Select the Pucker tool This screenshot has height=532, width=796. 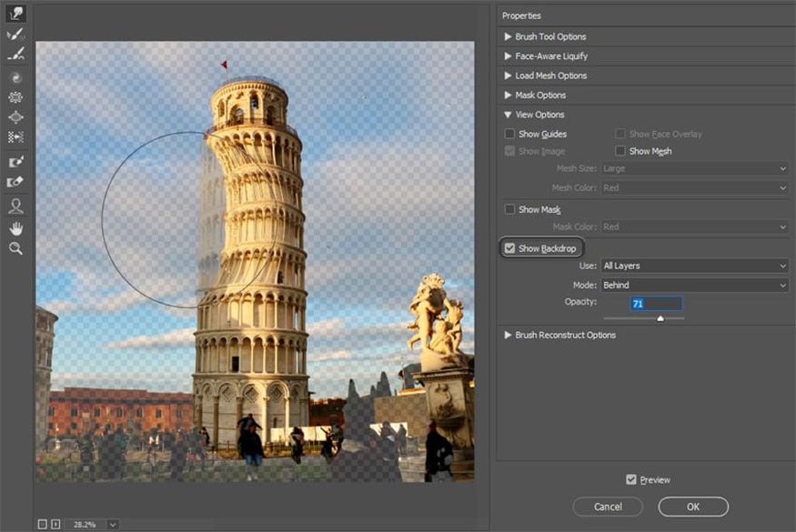(15, 97)
